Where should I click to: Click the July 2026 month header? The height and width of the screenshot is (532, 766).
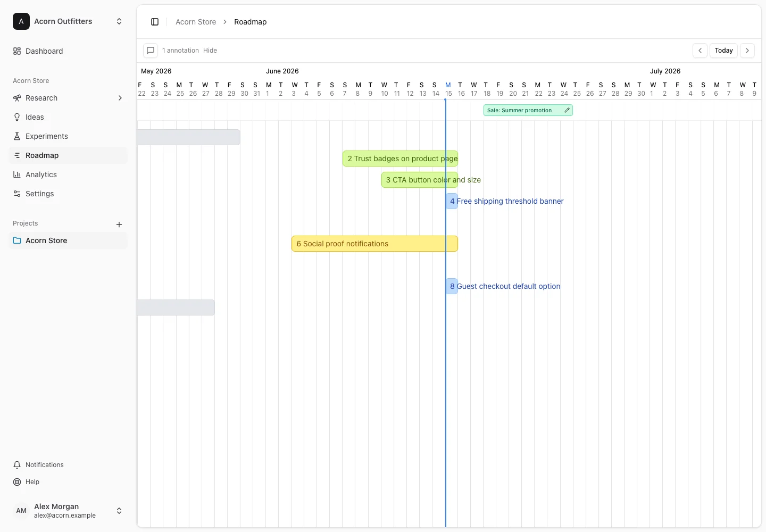665,71
